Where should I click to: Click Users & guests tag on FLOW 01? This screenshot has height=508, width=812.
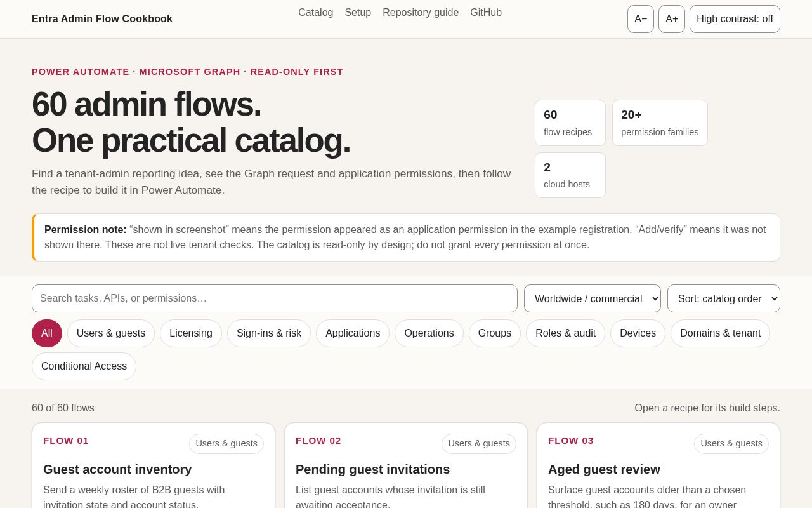click(226, 444)
